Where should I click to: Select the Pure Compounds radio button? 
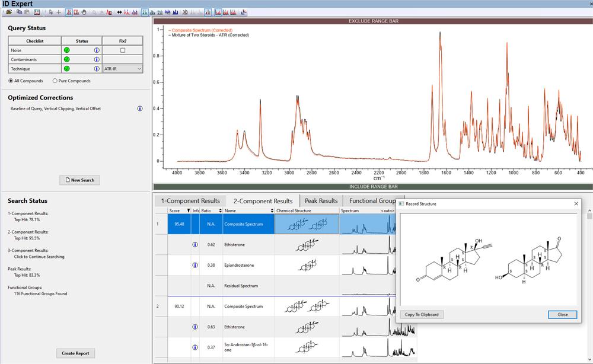click(55, 81)
